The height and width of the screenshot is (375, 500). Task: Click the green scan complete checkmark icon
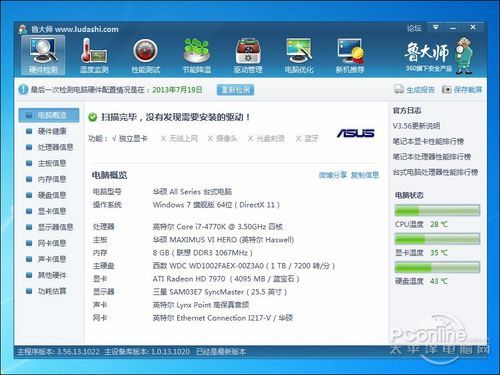coord(92,117)
